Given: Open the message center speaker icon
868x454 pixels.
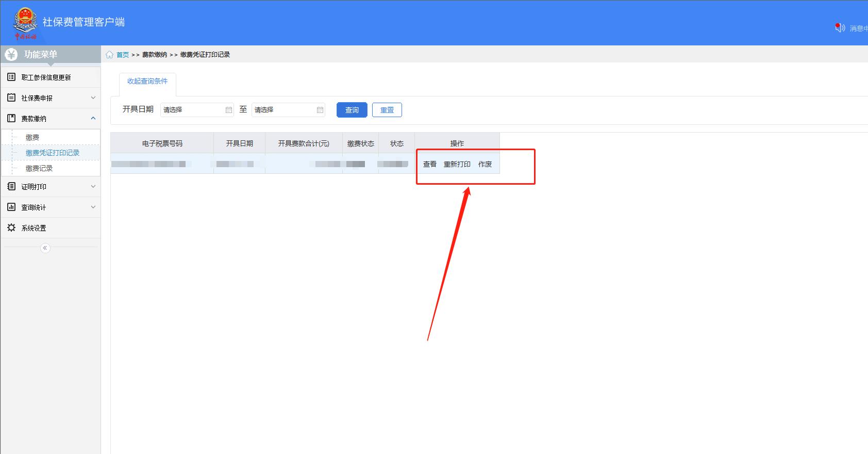Looking at the screenshot, I should coord(840,28).
